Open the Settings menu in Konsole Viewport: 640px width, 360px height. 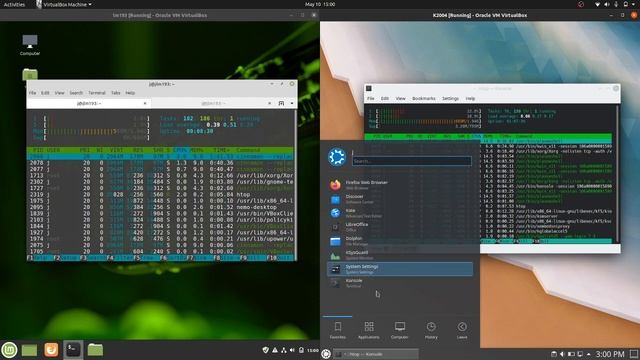[x=450, y=98]
